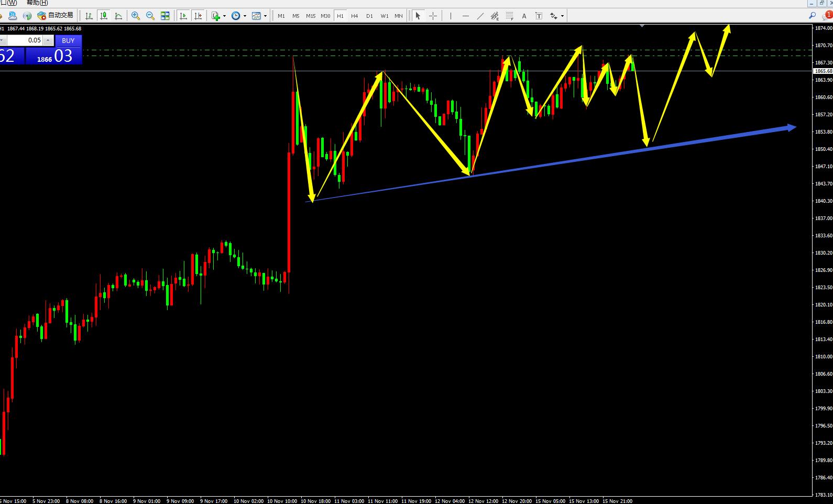
Task: Click the lot volume input field
Action: [25, 40]
